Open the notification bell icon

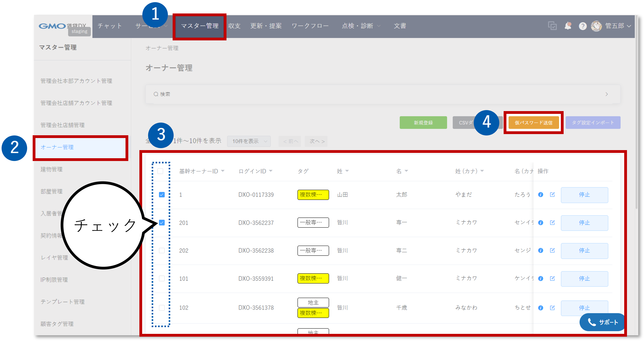[568, 26]
